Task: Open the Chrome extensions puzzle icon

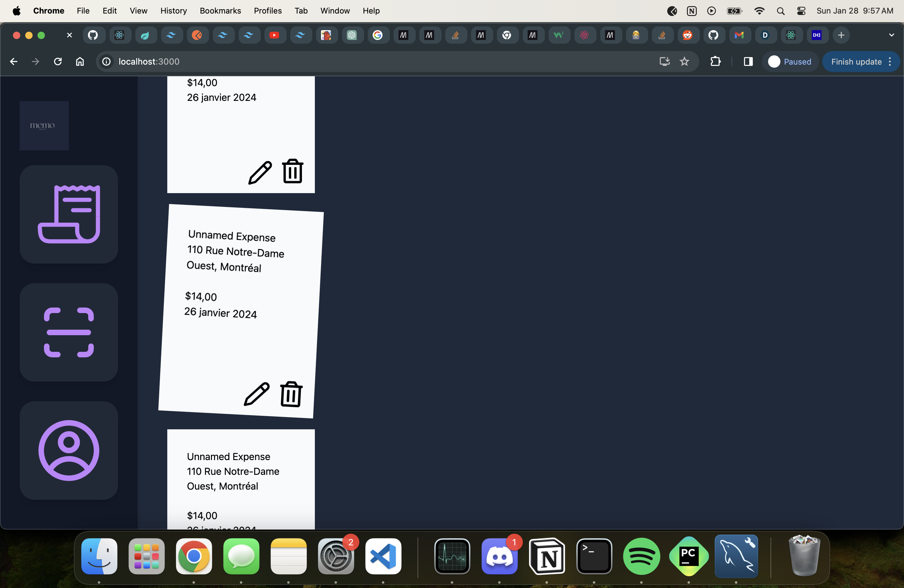Action: (715, 62)
